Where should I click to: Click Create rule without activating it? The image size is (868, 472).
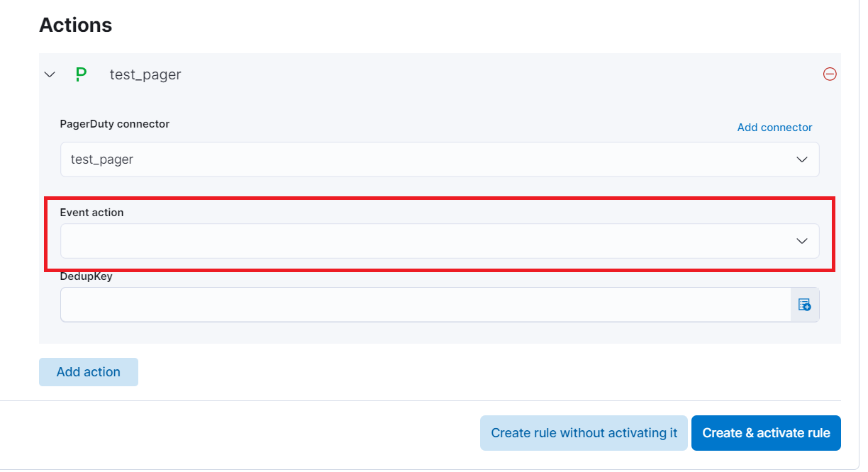583,432
